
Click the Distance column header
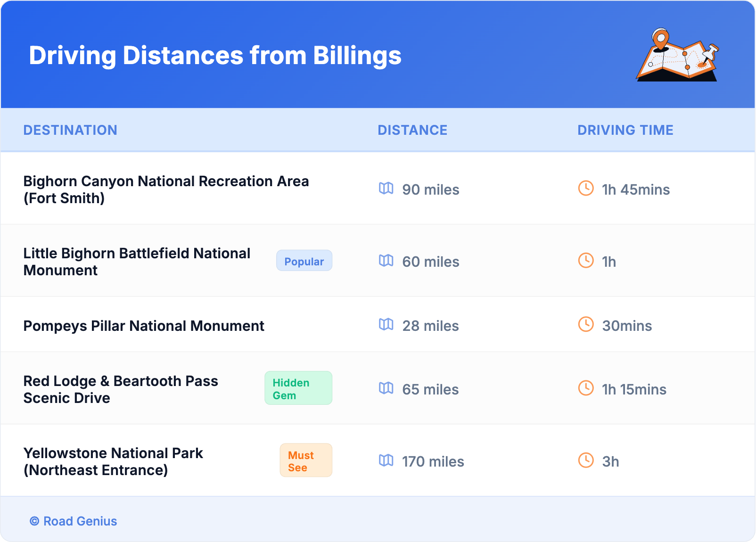coord(412,130)
